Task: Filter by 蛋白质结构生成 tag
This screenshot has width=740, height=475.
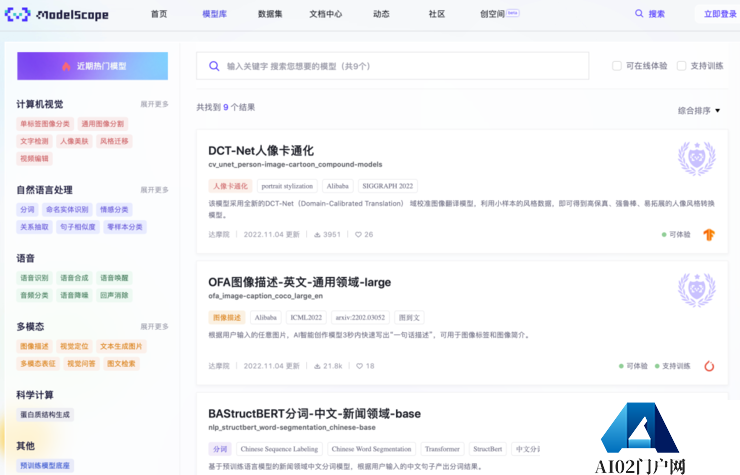Action: tap(45, 415)
